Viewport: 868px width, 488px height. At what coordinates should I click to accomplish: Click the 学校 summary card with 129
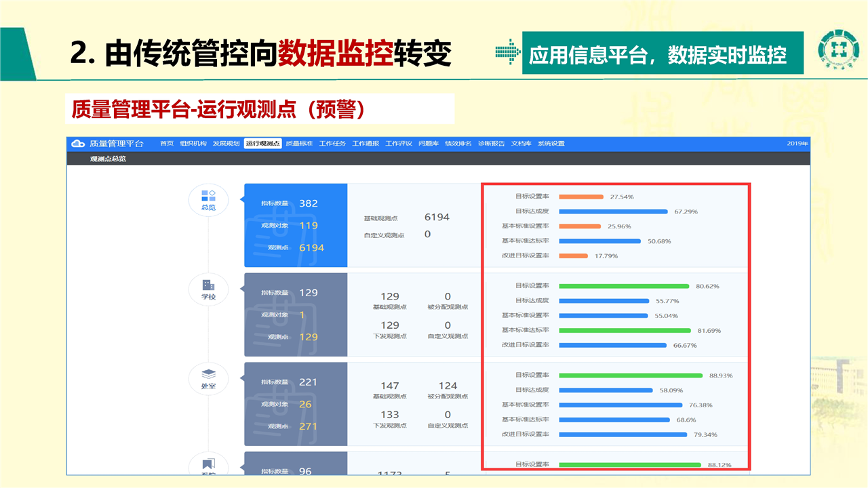pos(296,314)
